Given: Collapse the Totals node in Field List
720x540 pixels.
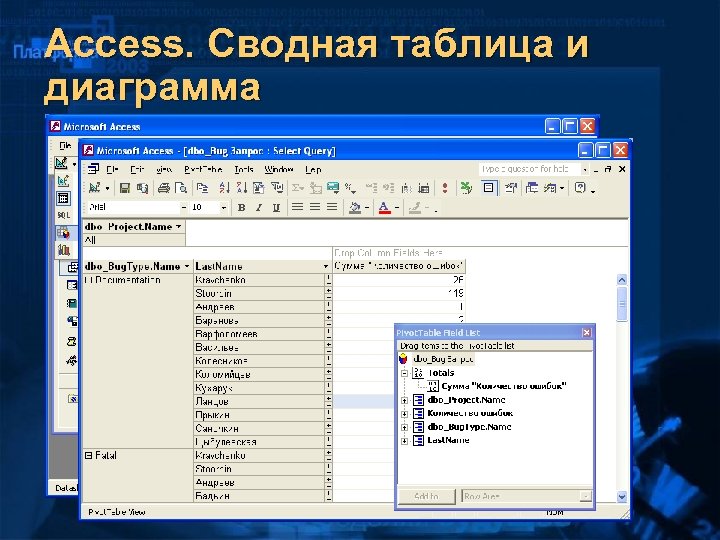Looking at the screenshot, I should pos(405,373).
